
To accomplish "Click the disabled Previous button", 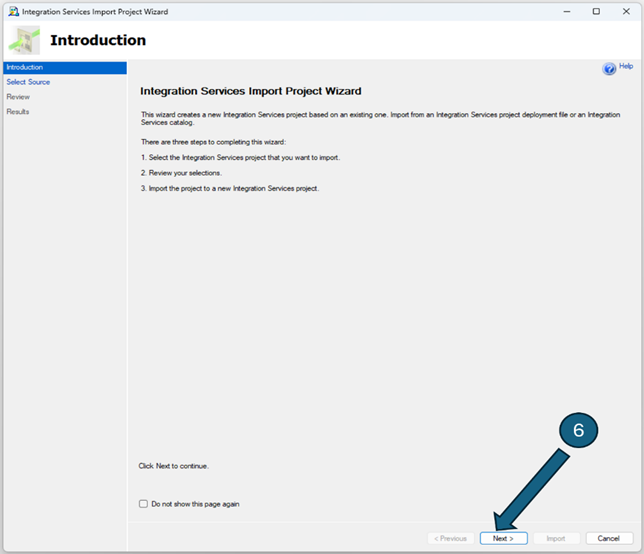I will coord(451,538).
